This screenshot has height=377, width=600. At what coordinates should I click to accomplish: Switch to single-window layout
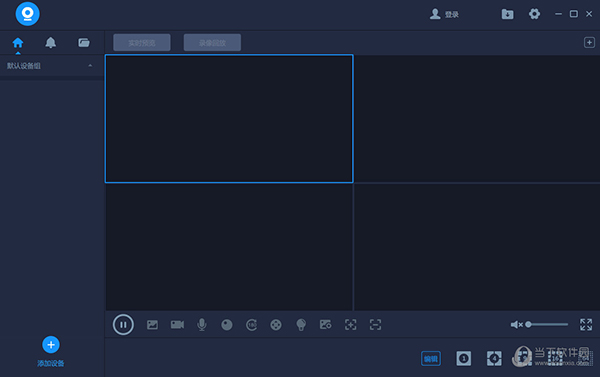tap(463, 359)
